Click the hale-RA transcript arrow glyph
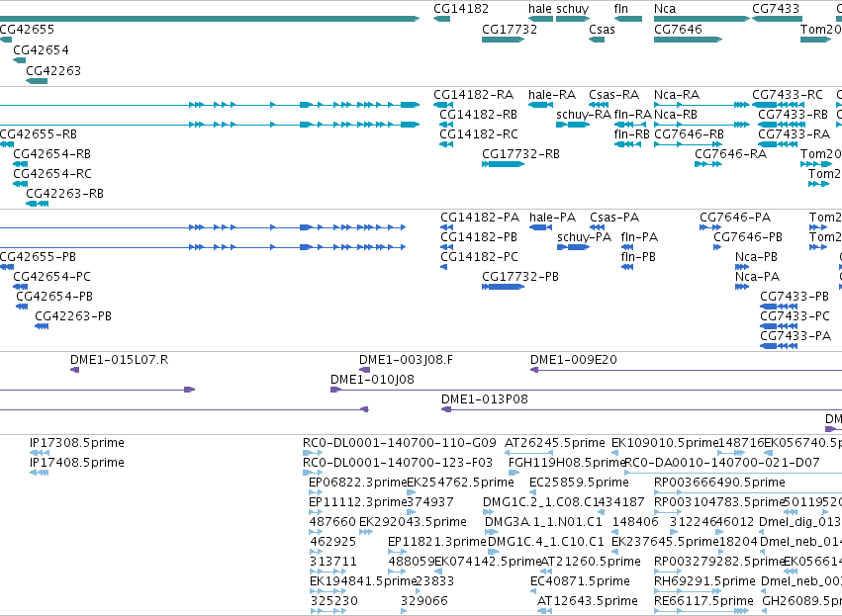 pos(541,104)
